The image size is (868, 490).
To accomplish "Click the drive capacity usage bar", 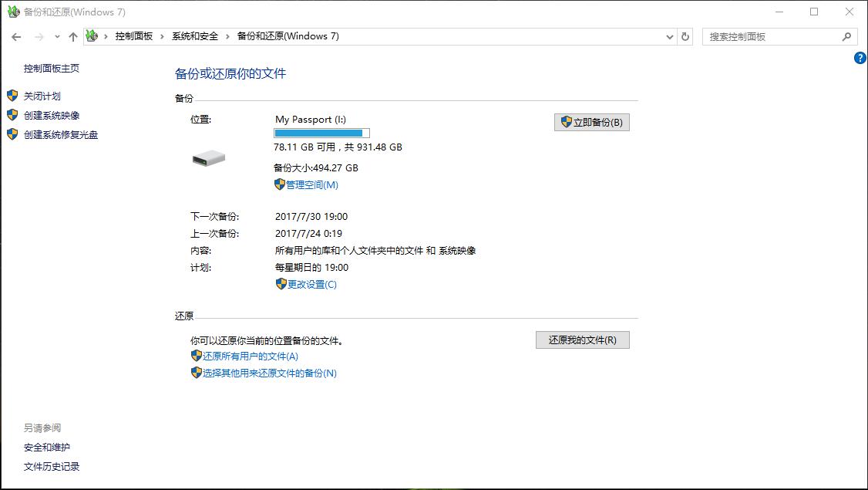I will click(321, 133).
